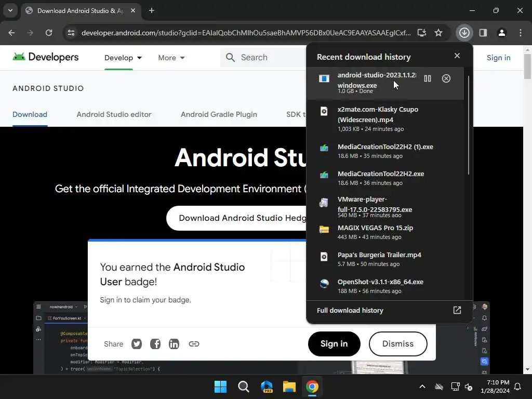The width and height of the screenshot is (532, 399).
Task: Open MediaCreationTool22H2.exe 36 minutes ago entry
Action: 385,178
